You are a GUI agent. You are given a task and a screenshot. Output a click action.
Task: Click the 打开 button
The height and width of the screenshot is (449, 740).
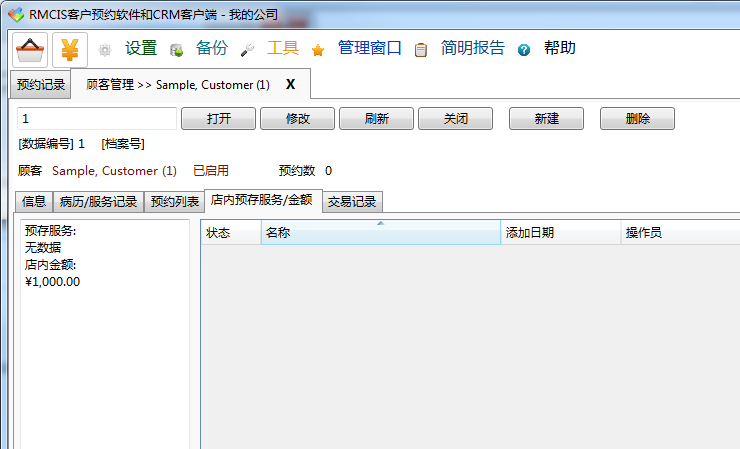219,119
